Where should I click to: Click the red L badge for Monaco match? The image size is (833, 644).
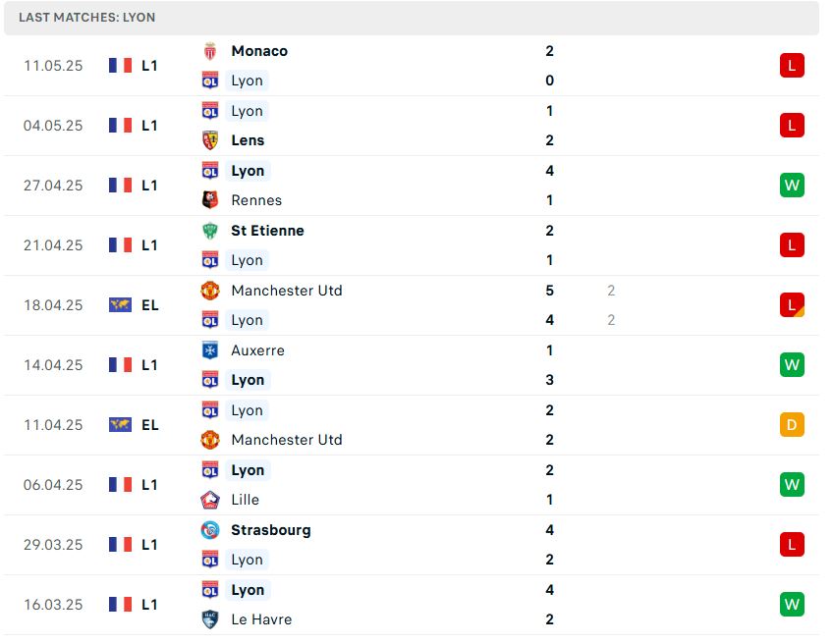pos(792,66)
